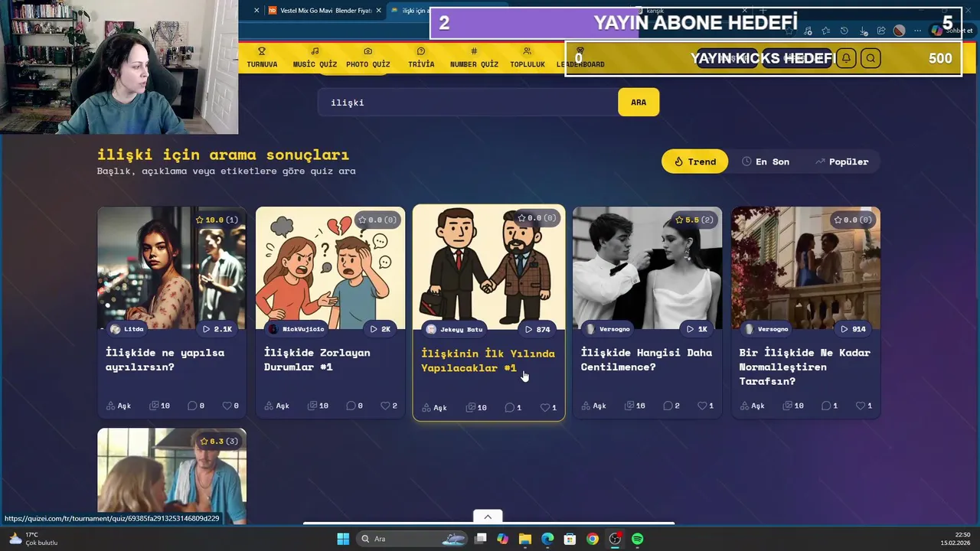
Task: Open author Litda's profile
Action: pos(127,329)
